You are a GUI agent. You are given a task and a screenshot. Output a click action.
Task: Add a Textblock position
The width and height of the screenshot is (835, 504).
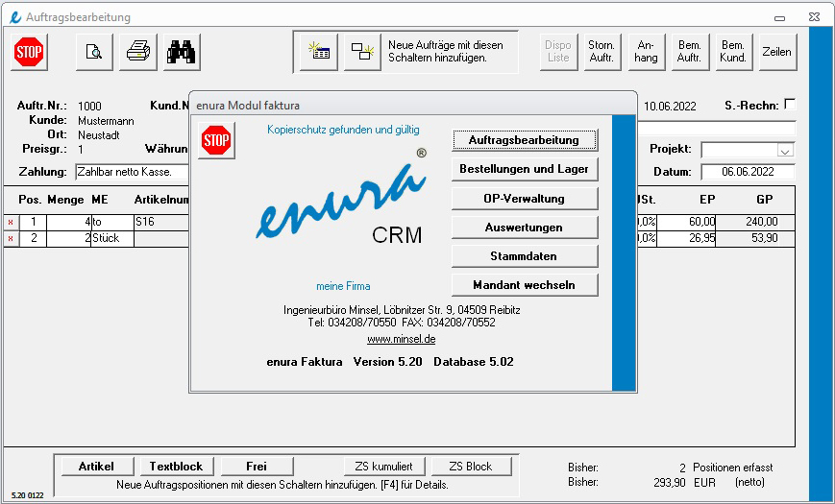[x=176, y=467]
